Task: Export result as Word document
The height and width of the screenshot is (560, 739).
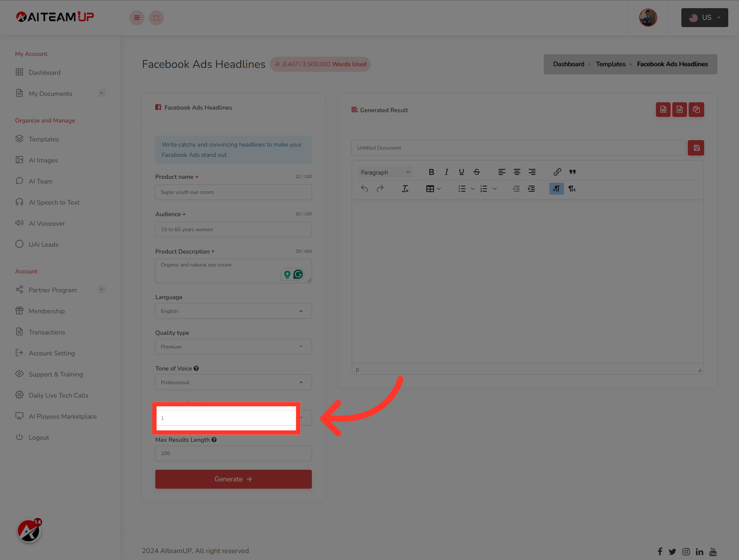Action: click(663, 110)
